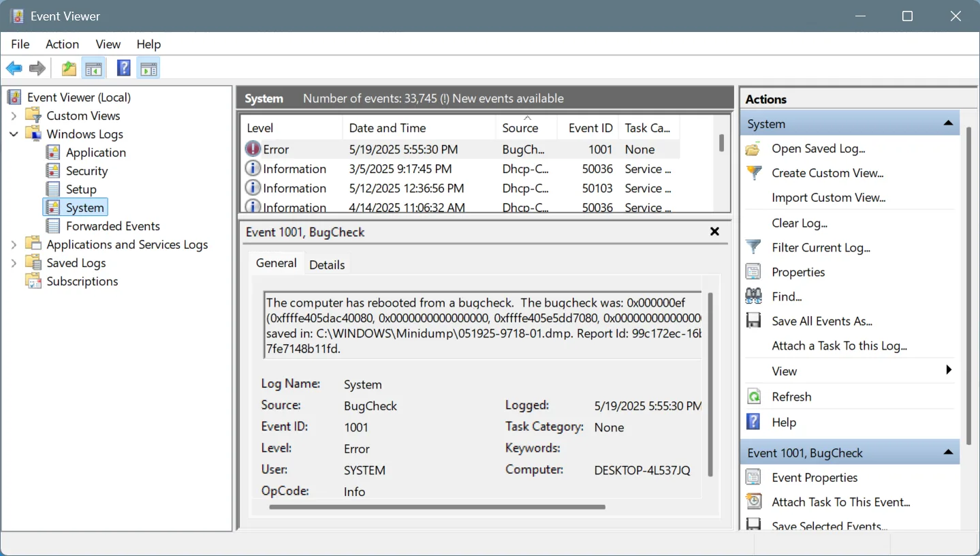
Task: Switch to the Details tab
Action: [x=327, y=265]
